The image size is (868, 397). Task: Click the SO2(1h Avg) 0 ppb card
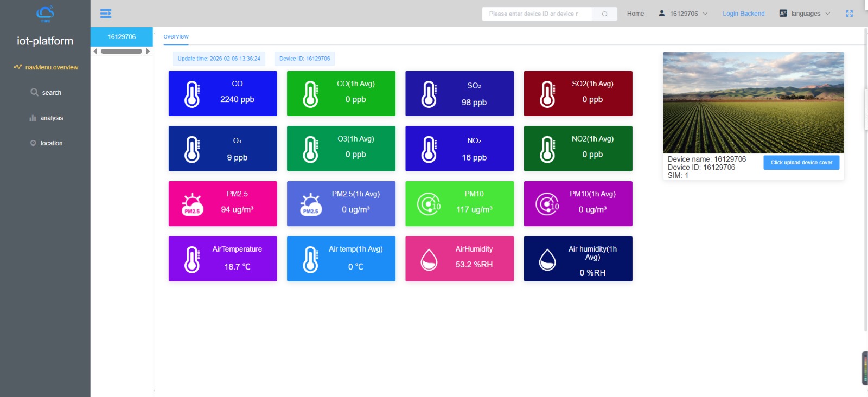click(x=578, y=93)
